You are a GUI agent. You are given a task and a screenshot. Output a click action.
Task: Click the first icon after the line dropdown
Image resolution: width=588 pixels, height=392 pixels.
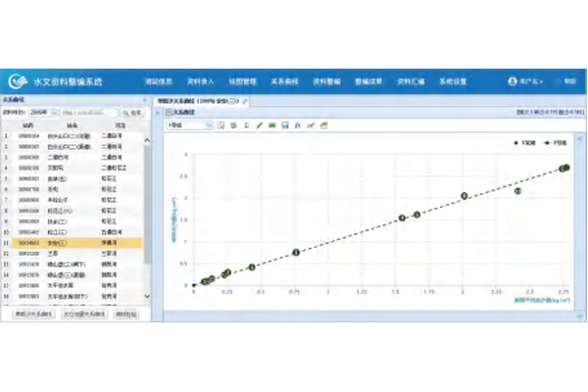221,125
